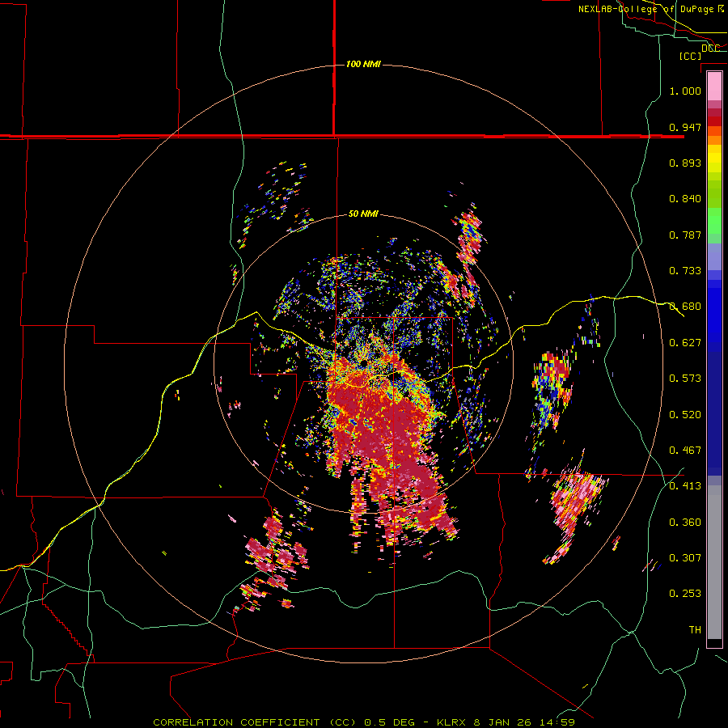Viewport: 728px width, 728px height.
Task: Click the pink top segment of color bar
Action: pyautogui.click(x=714, y=86)
